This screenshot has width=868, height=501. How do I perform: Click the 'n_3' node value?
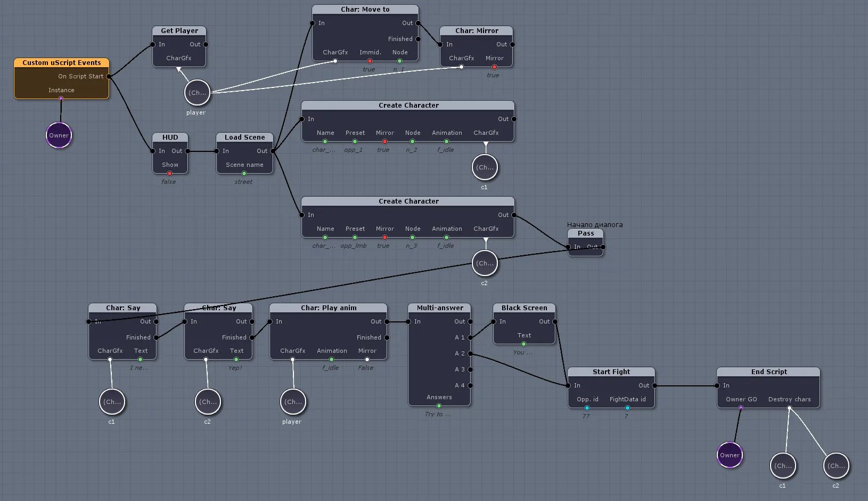coord(411,246)
